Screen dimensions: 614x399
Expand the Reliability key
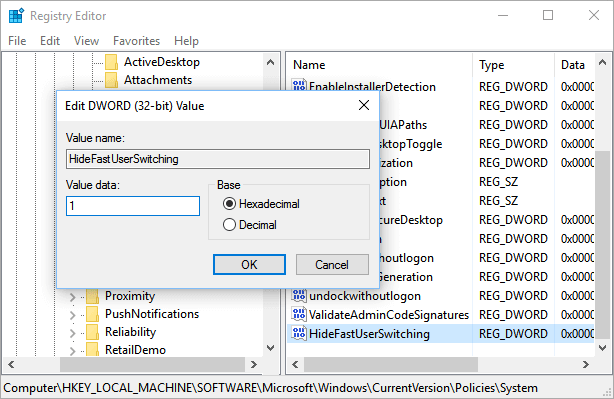[x=72, y=333]
